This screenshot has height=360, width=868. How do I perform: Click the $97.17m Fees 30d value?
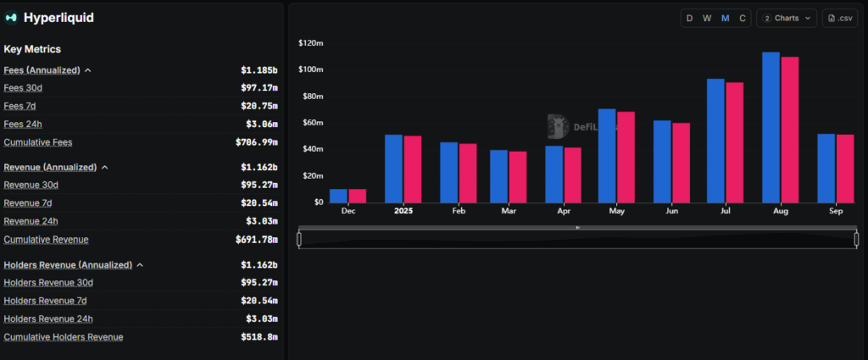pyautogui.click(x=259, y=87)
